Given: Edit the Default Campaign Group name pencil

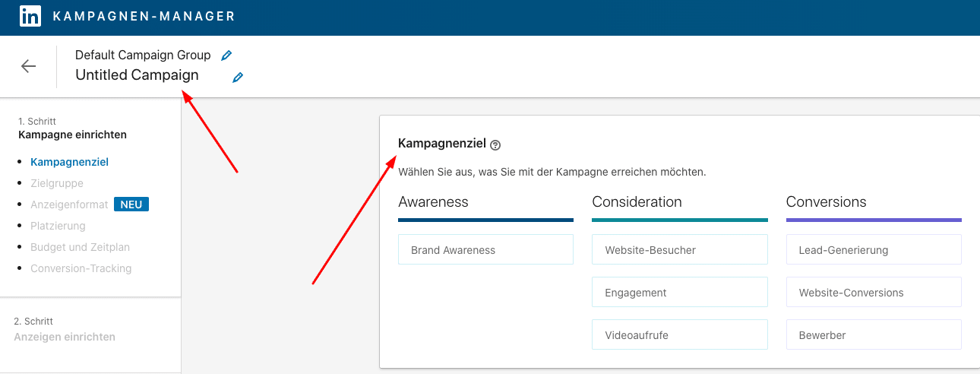Looking at the screenshot, I should (x=226, y=55).
